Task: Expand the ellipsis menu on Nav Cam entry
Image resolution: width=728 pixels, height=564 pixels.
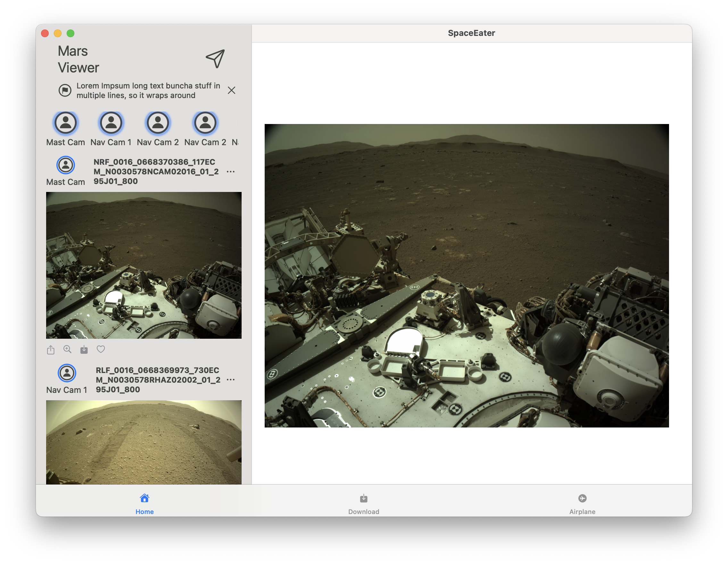Action: coord(232,379)
